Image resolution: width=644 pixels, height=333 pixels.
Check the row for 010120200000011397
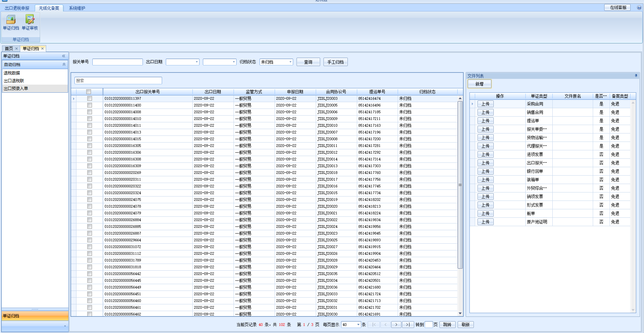pyautogui.click(x=89, y=98)
